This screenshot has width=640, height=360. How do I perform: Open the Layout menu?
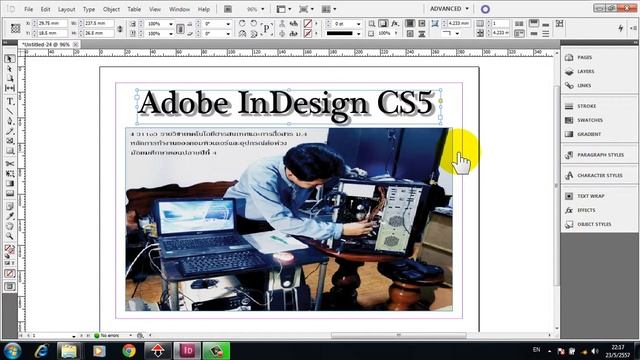[66, 9]
